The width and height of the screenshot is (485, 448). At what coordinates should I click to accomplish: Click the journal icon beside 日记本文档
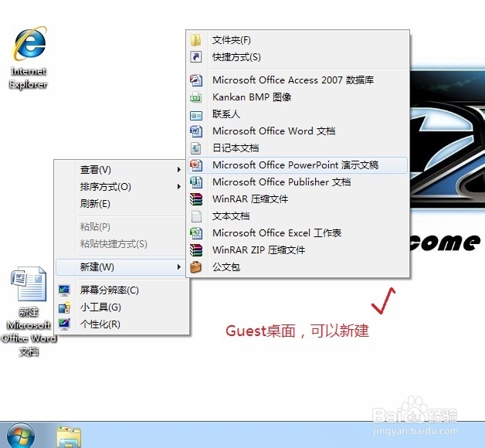[196, 148]
